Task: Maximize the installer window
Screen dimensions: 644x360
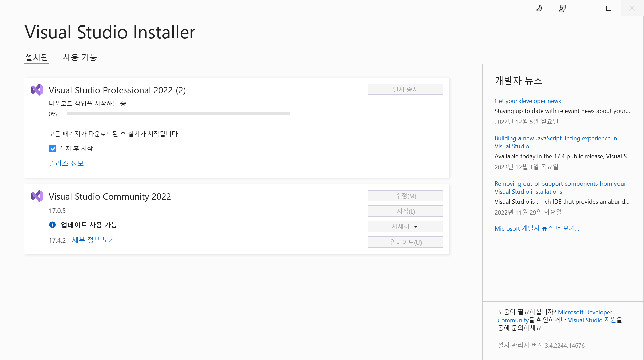Action: tap(609, 8)
